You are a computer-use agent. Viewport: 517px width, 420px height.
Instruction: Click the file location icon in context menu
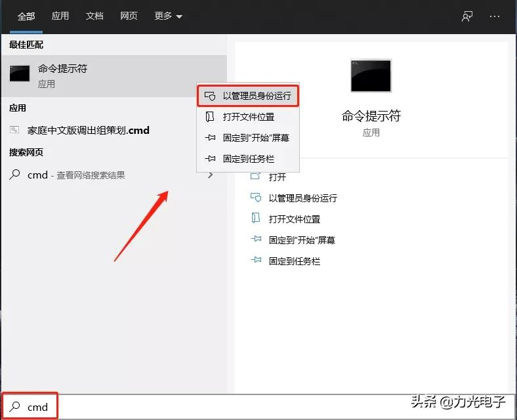coord(210,117)
